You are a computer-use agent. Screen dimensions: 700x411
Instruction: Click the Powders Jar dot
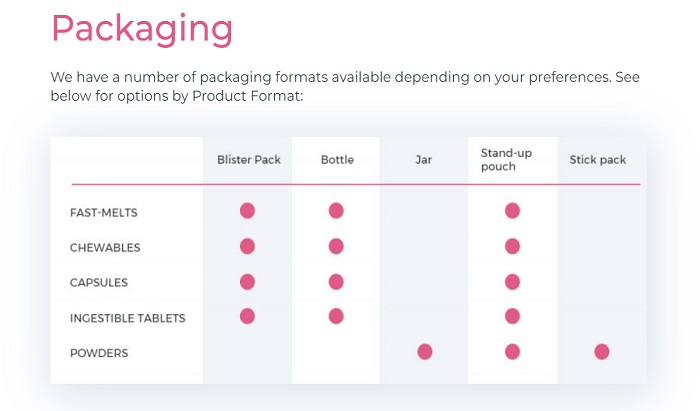coord(425,352)
